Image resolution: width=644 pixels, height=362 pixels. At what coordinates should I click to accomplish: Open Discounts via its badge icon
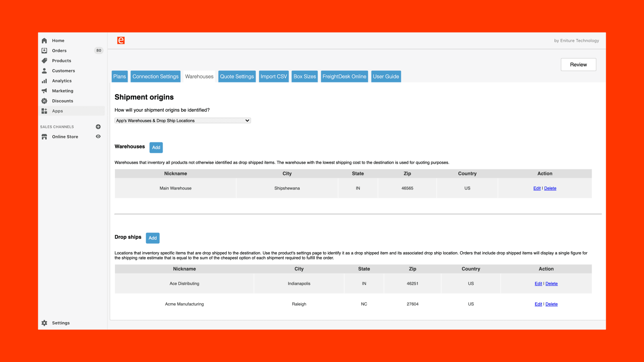pyautogui.click(x=44, y=101)
